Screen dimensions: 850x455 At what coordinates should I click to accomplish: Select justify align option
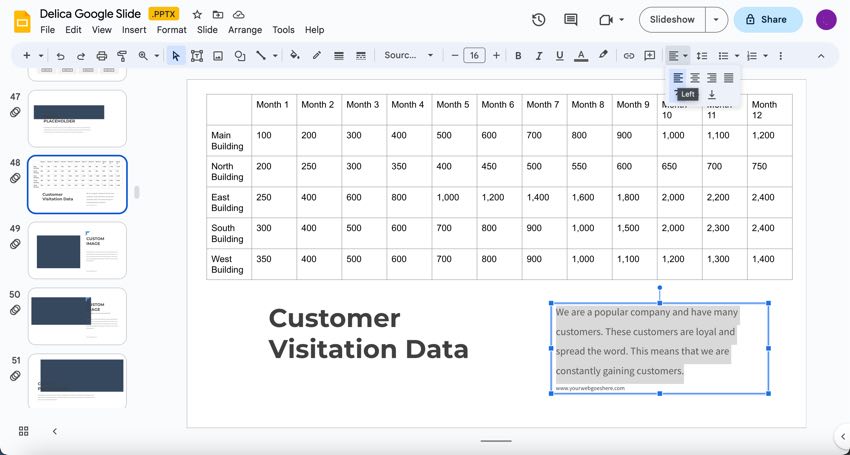[729, 78]
